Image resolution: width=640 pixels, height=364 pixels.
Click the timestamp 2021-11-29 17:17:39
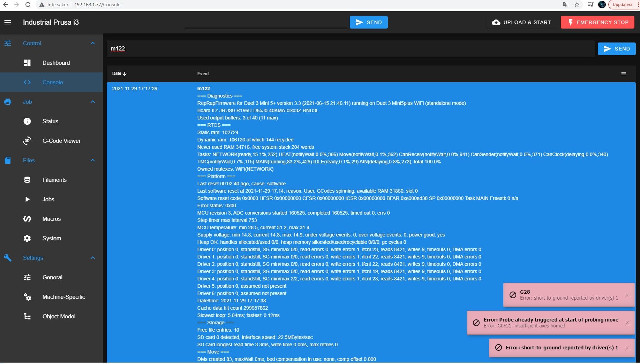[135, 88]
